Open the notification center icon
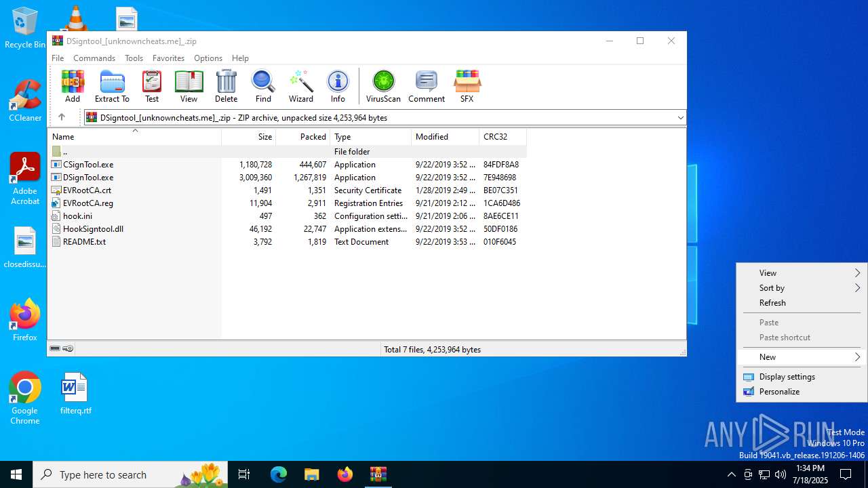Viewport: 868px width, 488px height. [x=846, y=474]
